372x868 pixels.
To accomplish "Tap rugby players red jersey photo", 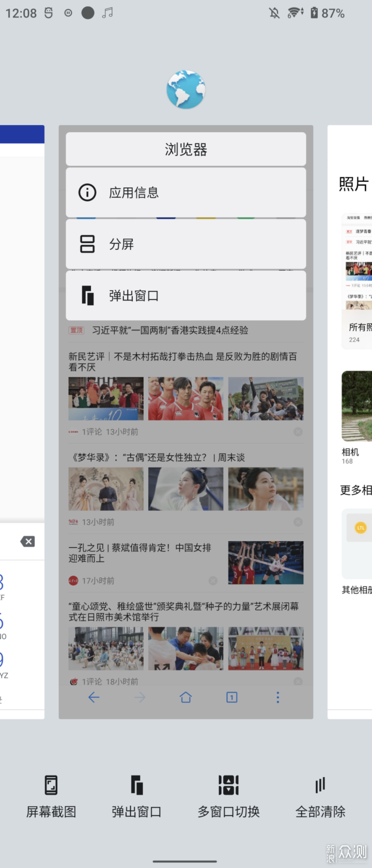I will pos(185,399).
